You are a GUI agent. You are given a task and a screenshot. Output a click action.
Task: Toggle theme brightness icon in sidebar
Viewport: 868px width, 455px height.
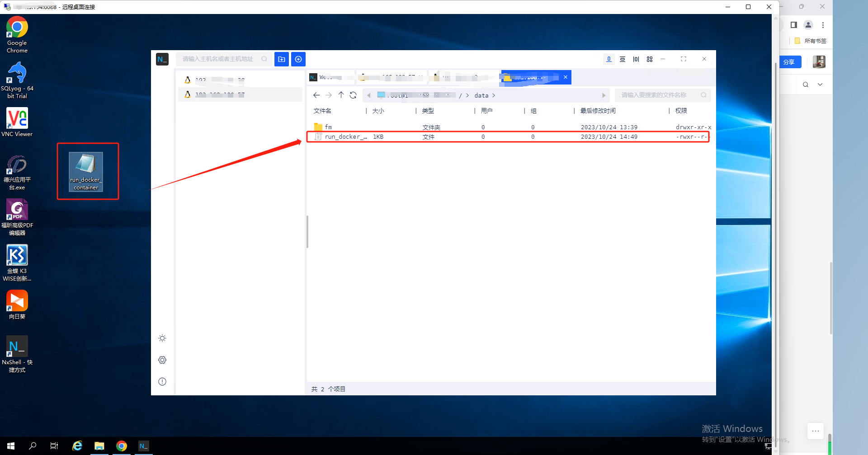pyautogui.click(x=162, y=338)
